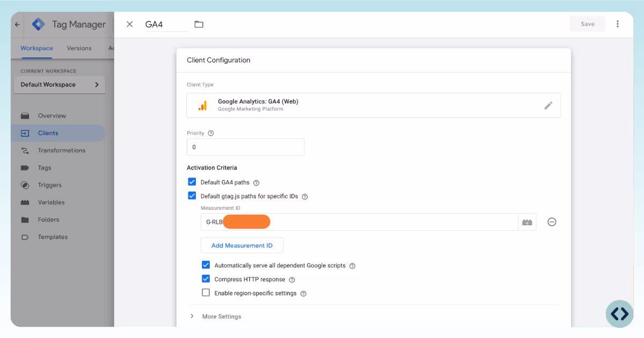Show help for Compress HTTP response

pyautogui.click(x=292, y=280)
